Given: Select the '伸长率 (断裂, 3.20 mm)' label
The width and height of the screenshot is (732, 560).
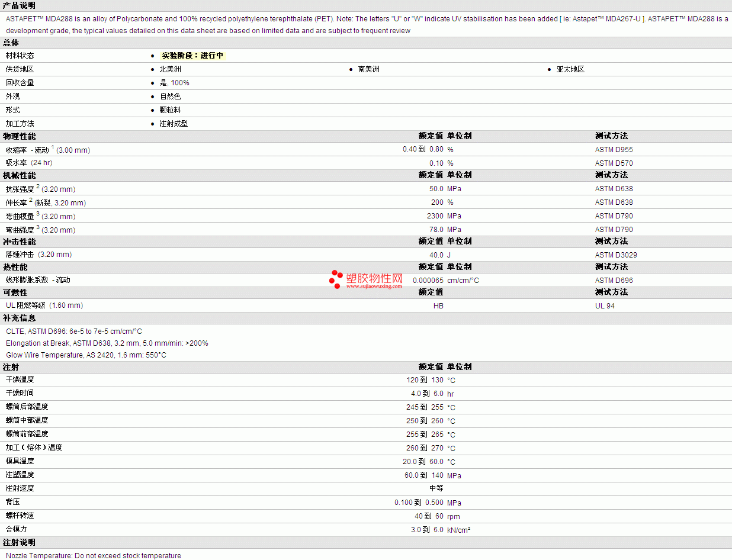Looking at the screenshot, I should pyautogui.click(x=46, y=202).
